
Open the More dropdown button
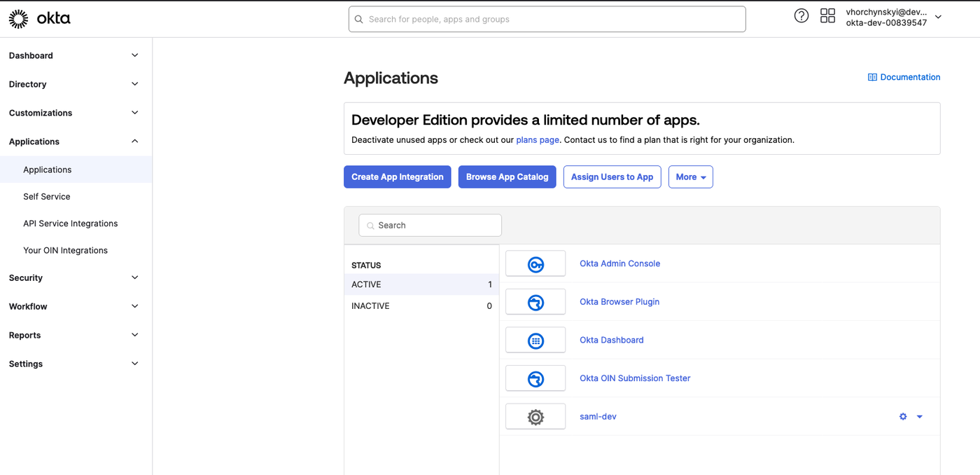[690, 177]
